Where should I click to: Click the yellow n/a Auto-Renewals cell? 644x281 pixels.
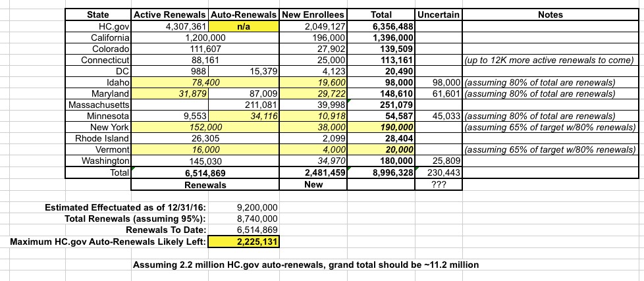point(244,26)
